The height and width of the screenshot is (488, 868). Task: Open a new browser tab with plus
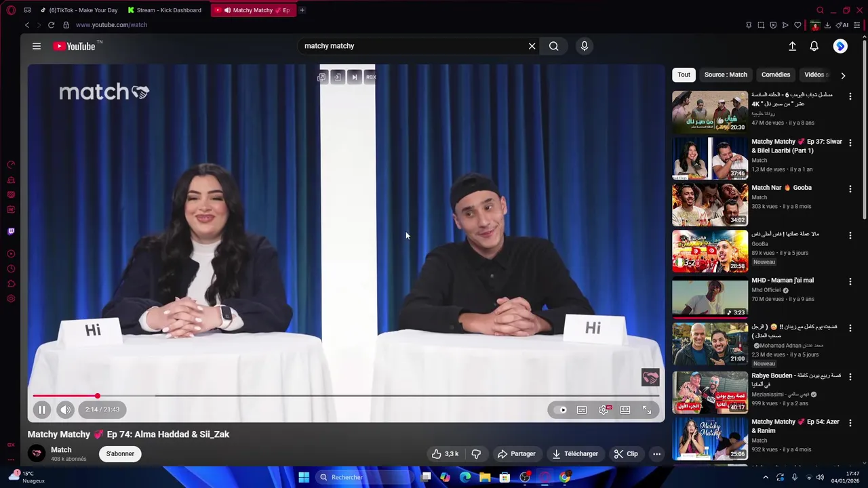pos(302,10)
